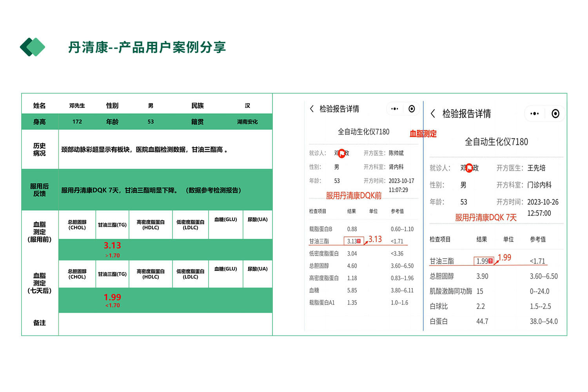Click the 低密度脂蛋白 result 3.04
Viewport: 588px width, 392px height.
tap(352, 254)
